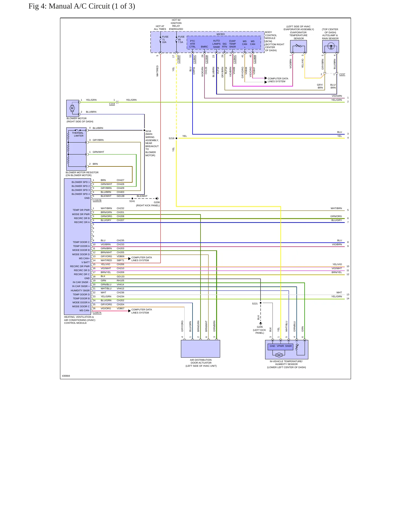The image size is (411, 532).
Task: Click the 'HOT AT ALL TIMES' label
Action: 160,28
